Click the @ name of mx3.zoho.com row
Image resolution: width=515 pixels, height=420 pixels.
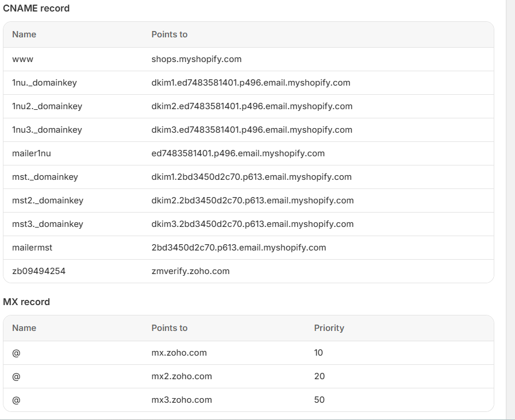point(16,400)
